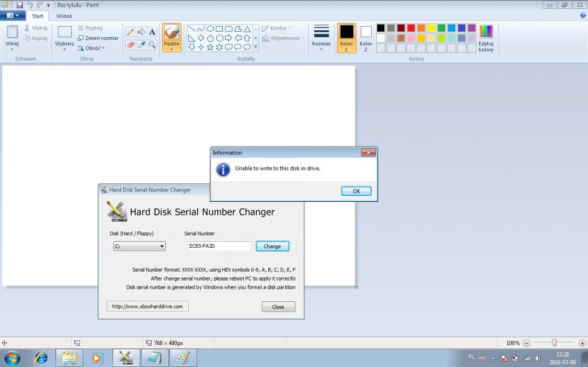
Task: Choose the diamond shape
Action: [201, 38]
